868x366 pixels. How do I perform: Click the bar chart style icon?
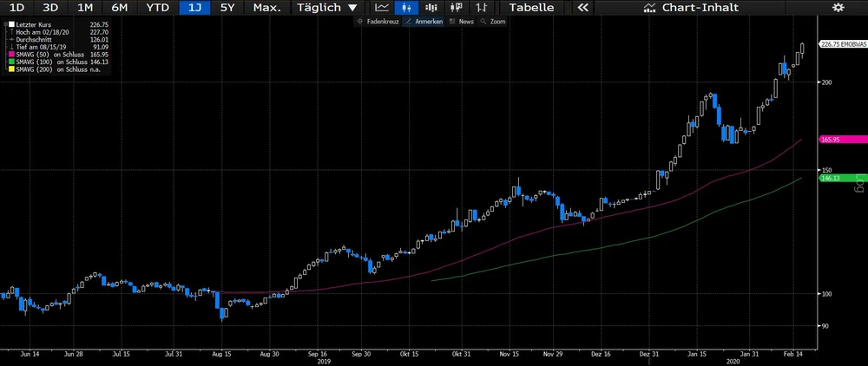pyautogui.click(x=429, y=7)
